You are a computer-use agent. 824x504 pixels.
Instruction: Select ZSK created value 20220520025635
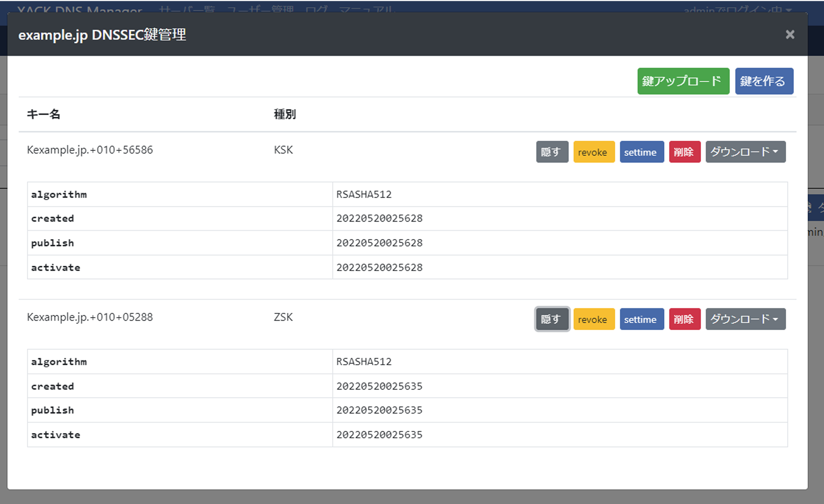tap(379, 386)
